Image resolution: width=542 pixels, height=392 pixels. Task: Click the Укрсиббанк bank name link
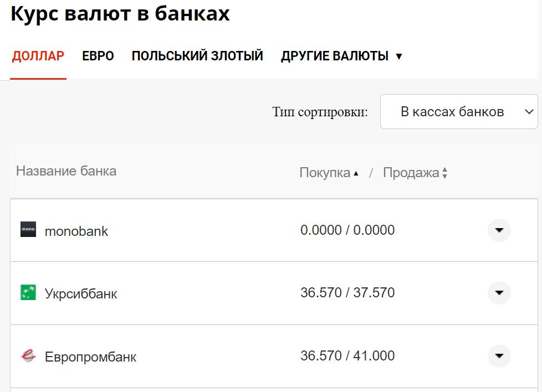[x=81, y=293]
